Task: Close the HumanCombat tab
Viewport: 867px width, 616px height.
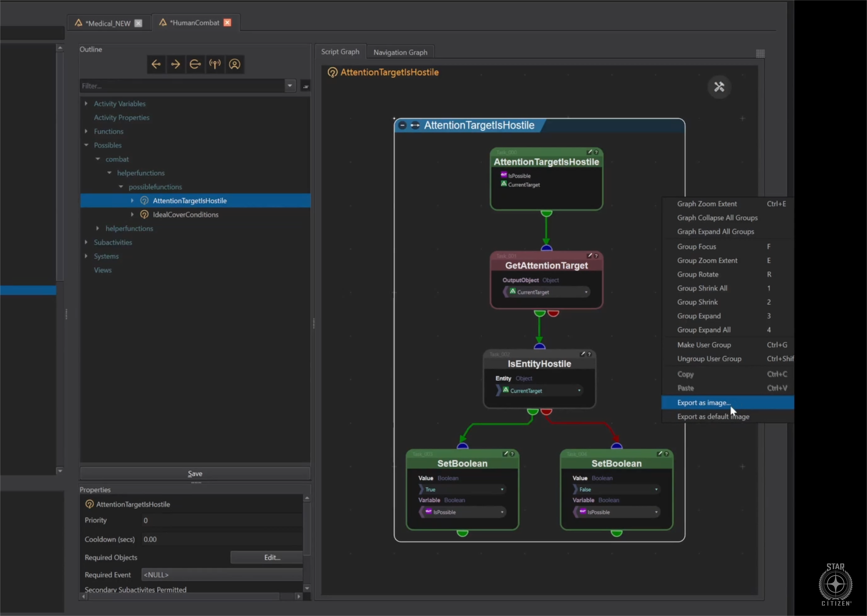Action: click(227, 23)
